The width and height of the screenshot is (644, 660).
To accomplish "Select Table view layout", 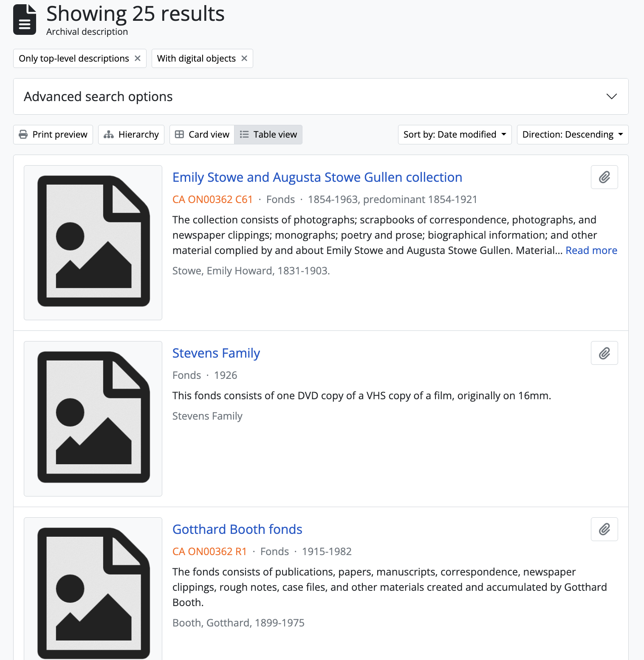I will (268, 135).
